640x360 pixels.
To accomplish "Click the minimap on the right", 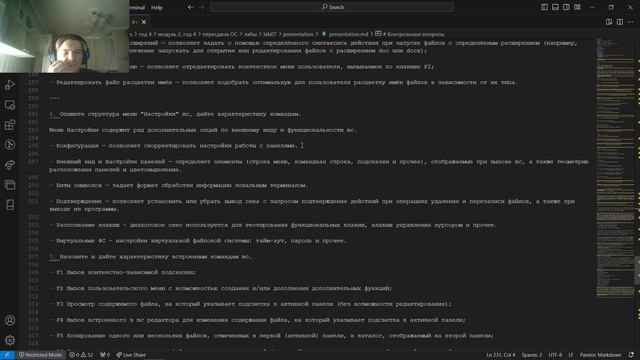I will pos(615,167).
